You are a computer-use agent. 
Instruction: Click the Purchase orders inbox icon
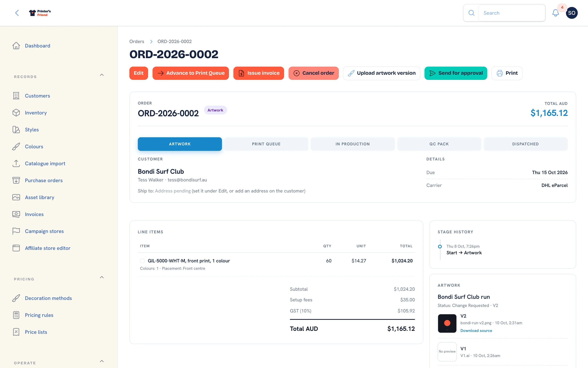16,180
